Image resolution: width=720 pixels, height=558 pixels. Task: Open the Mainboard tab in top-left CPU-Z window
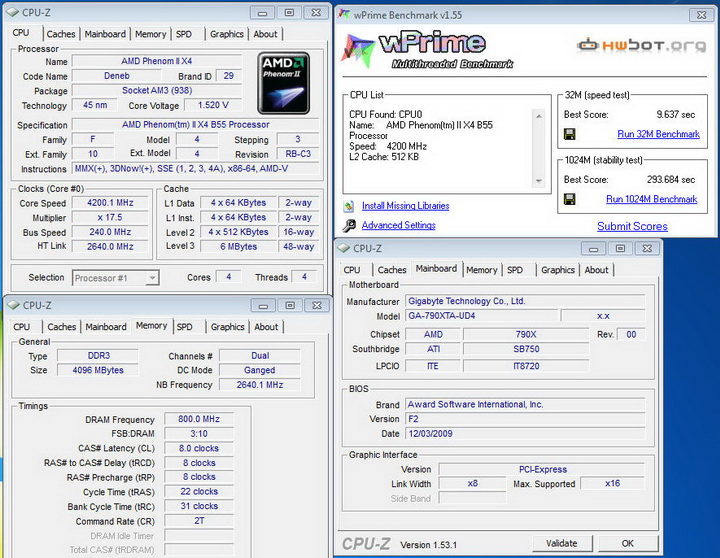tap(105, 34)
